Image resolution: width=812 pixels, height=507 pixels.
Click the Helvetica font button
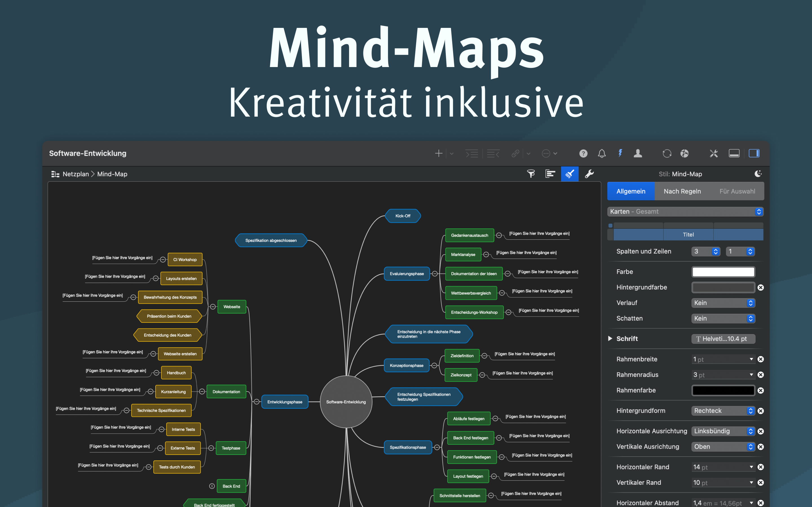click(723, 339)
